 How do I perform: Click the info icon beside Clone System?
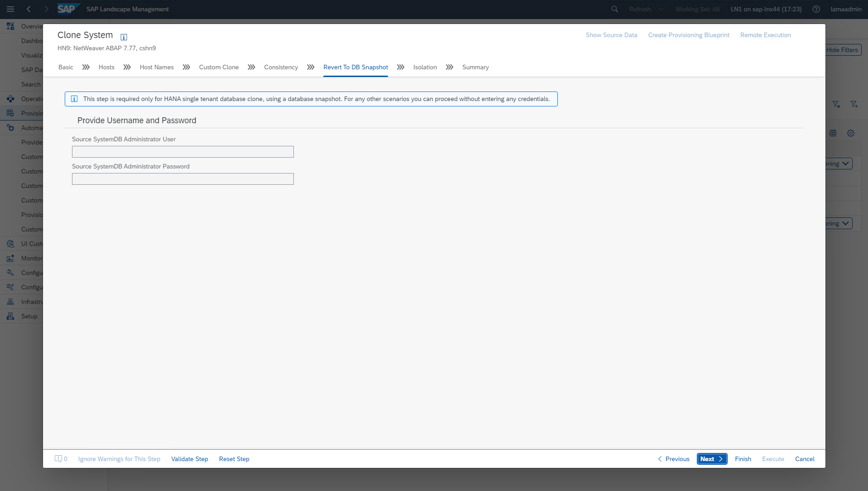point(124,37)
